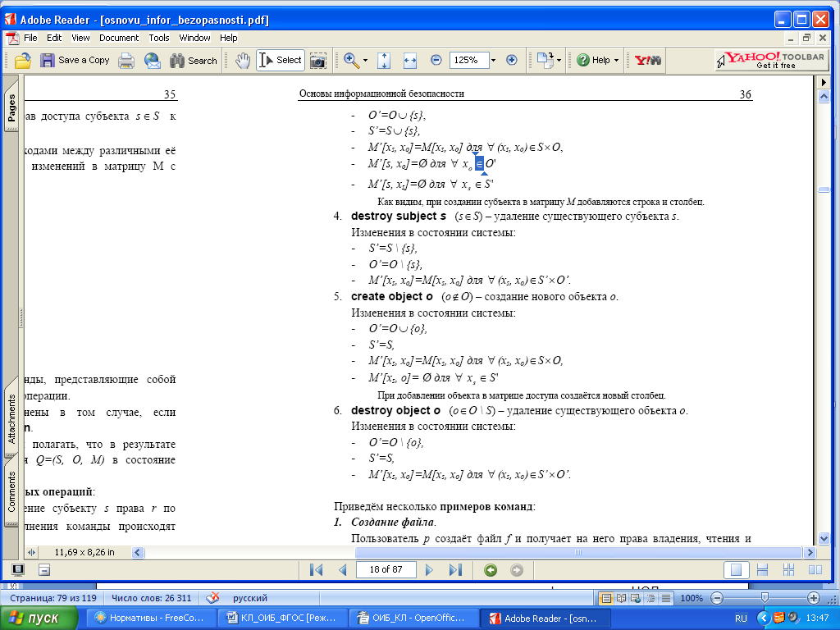Click the Yahoo Toolbar Get it free banner
Image resolution: width=840 pixels, height=630 pixels.
click(772, 60)
